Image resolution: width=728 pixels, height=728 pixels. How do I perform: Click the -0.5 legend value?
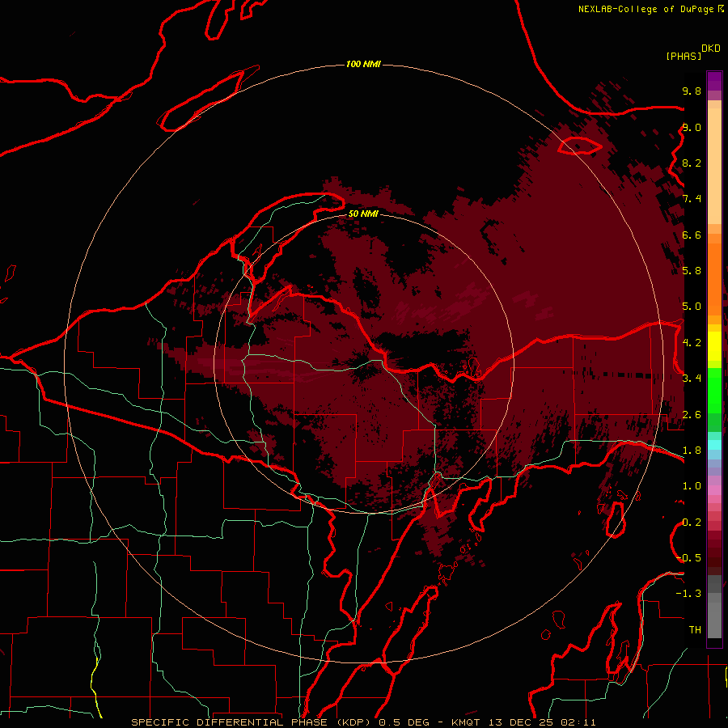[689, 558]
